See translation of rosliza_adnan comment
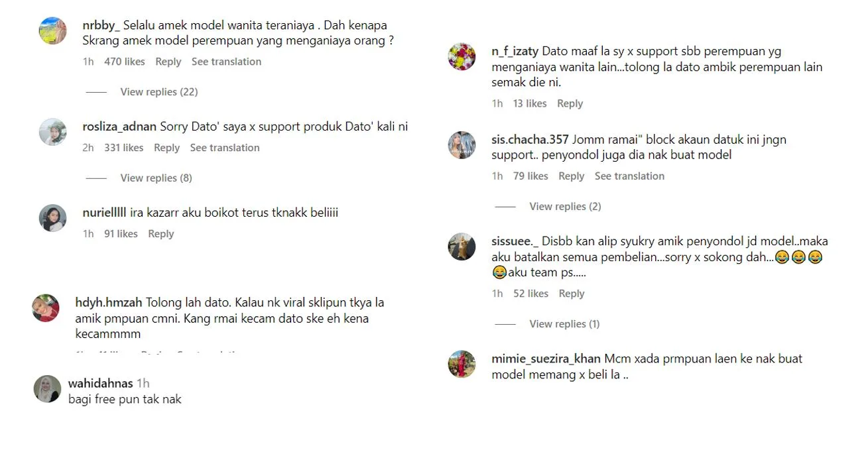Image resolution: width=868 pixels, height=454 pixels. (225, 148)
